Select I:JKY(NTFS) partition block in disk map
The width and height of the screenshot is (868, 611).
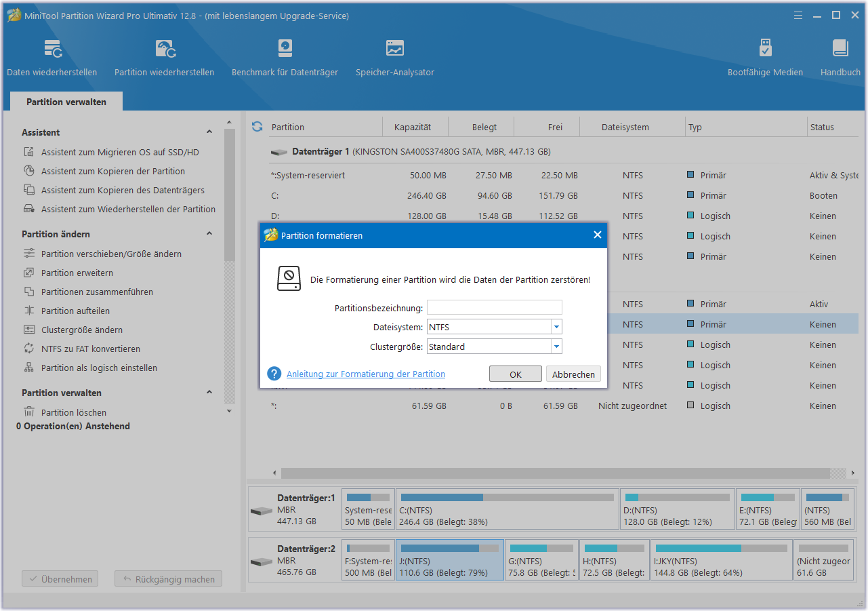click(721, 560)
